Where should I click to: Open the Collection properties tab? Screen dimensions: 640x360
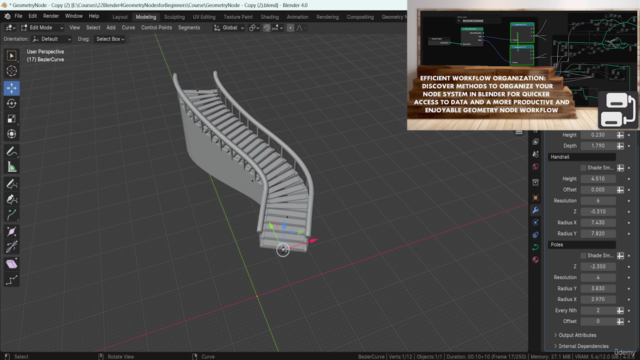(x=536, y=182)
